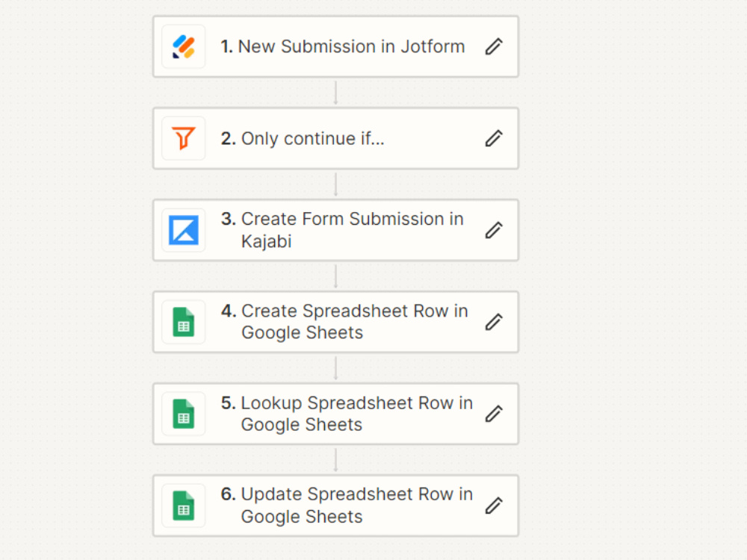The width and height of the screenshot is (747, 560).
Task: Click the Kajabi app icon in step 3
Action: pos(184,231)
